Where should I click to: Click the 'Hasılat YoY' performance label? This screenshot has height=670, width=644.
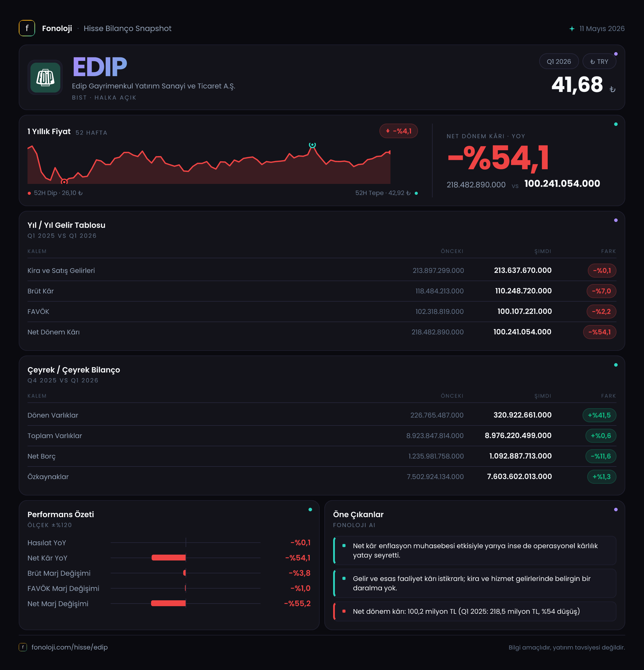(x=47, y=543)
